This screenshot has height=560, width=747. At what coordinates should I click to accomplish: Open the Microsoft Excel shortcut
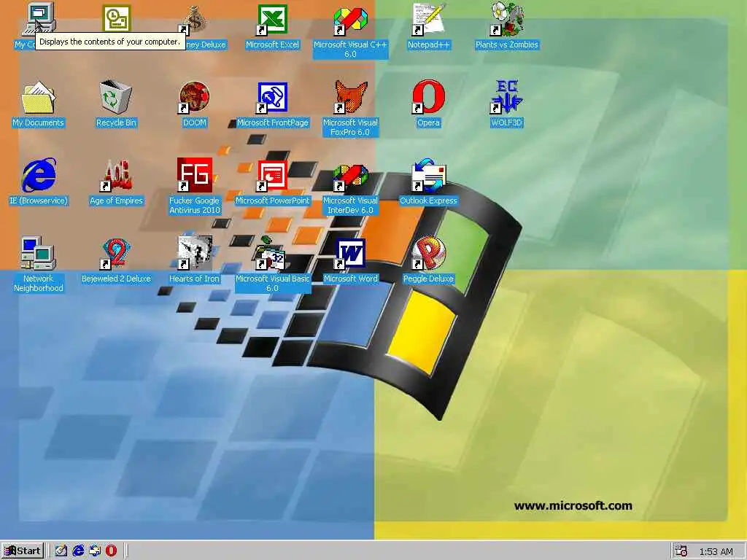point(273,20)
